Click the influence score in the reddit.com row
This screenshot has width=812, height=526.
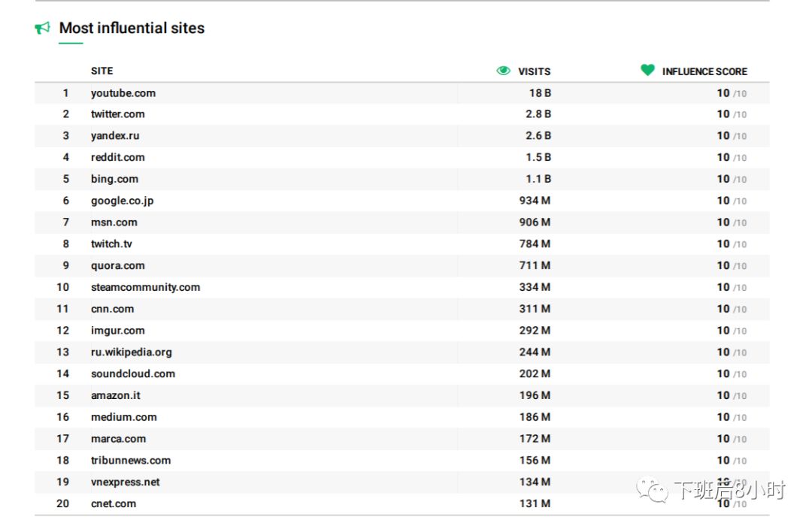tap(732, 157)
